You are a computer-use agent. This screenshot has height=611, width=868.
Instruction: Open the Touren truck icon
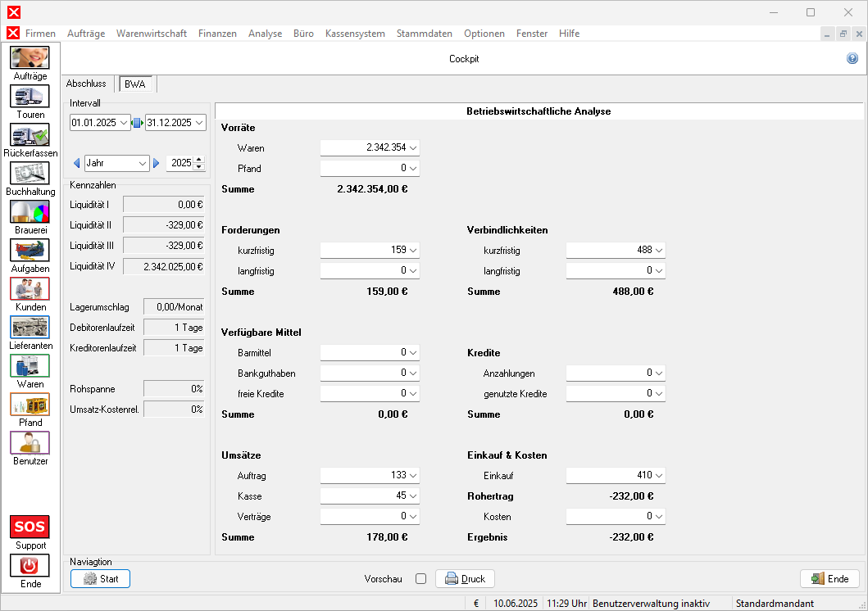click(30, 97)
